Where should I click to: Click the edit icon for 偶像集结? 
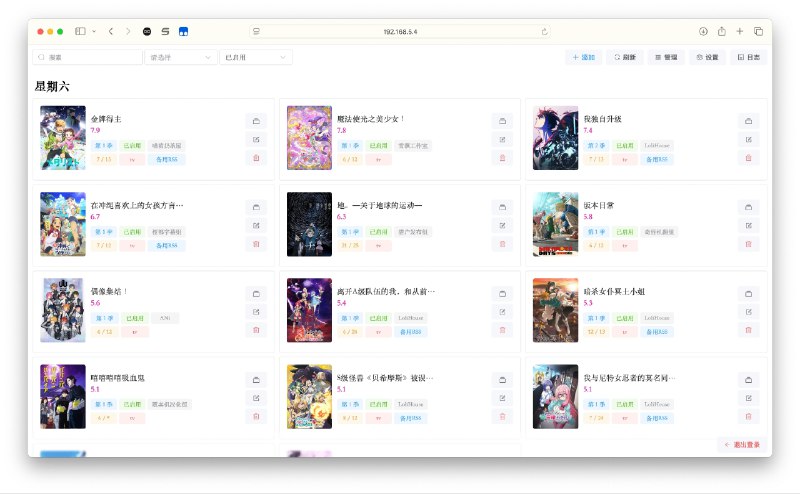coord(256,311)
